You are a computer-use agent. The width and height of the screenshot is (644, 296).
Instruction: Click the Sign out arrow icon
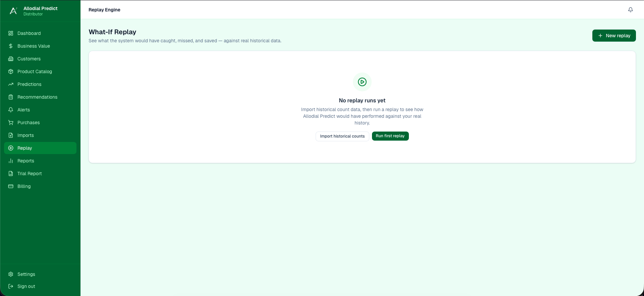11,286
